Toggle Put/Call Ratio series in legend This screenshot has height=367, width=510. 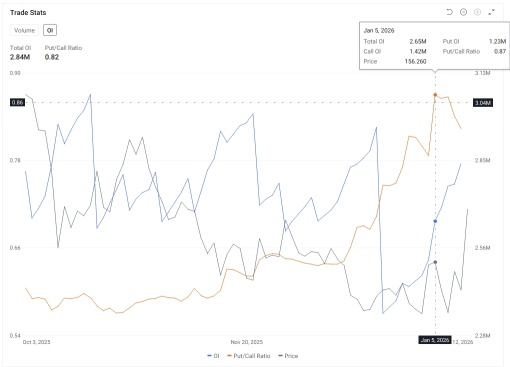[x=248, y=356]
